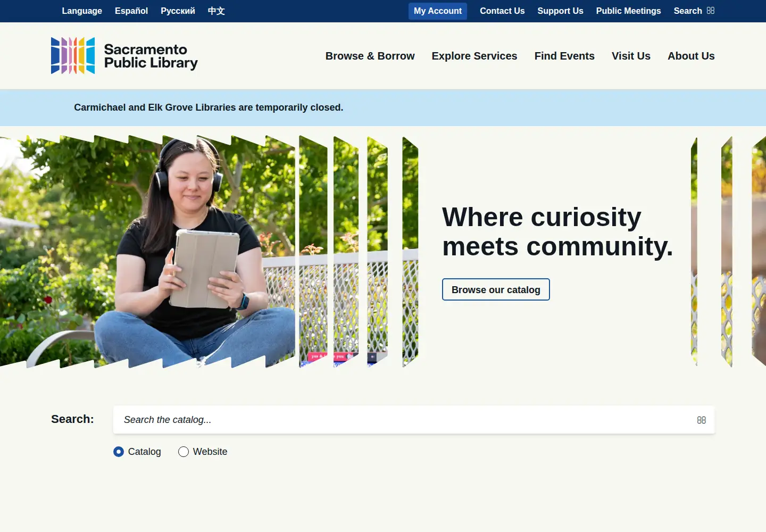Switch the site language to Русский
Viewport: 766px width, 532px height.
tap(178, 11)
